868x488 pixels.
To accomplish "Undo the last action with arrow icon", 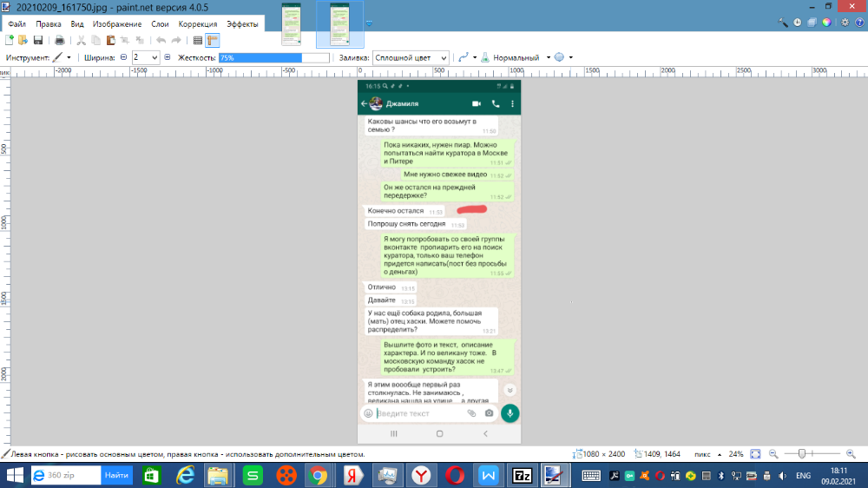I will pos(161,40).
